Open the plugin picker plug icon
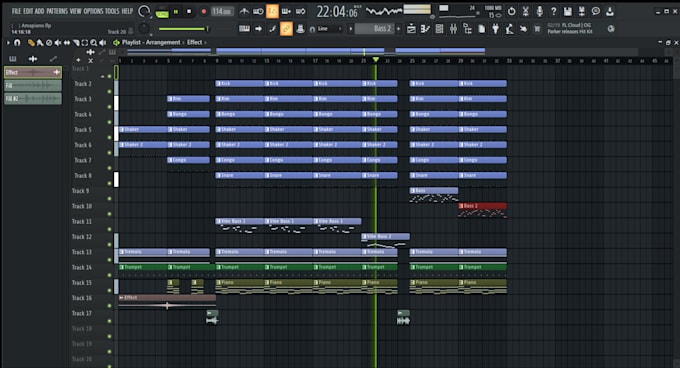This screenshot has height=368, width=680. 495,29
